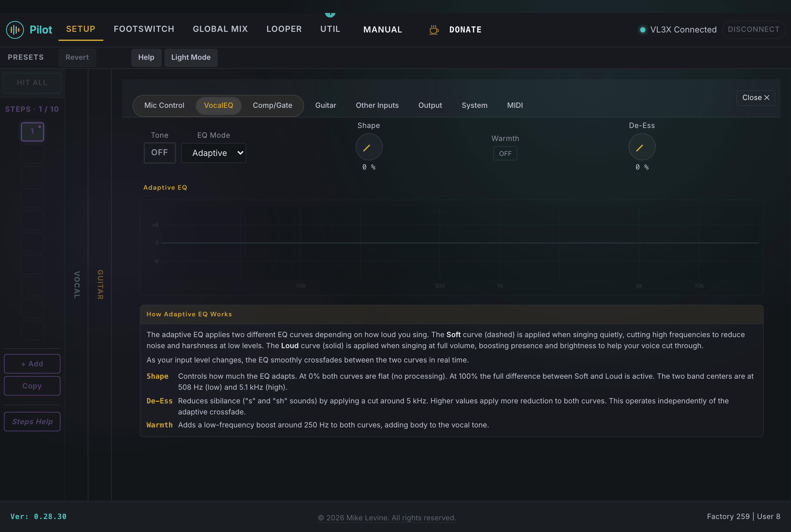
Task: Open the Guitar settings tab
Action: (x=326, y=106)
